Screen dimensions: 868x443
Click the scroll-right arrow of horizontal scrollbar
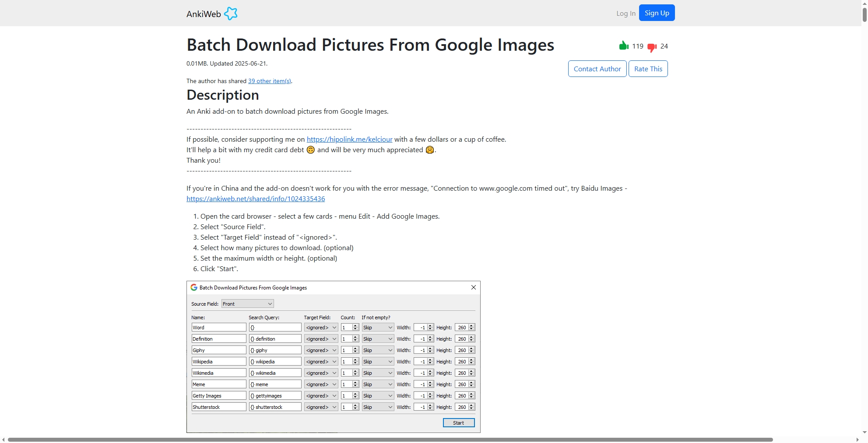pyautogui.click(x=857, y=440)
